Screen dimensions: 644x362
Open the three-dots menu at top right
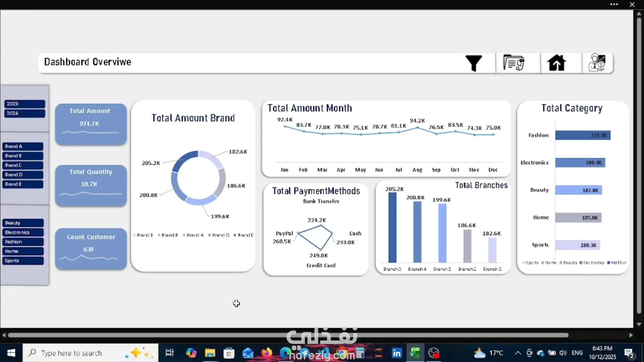[x=614, y=4]
